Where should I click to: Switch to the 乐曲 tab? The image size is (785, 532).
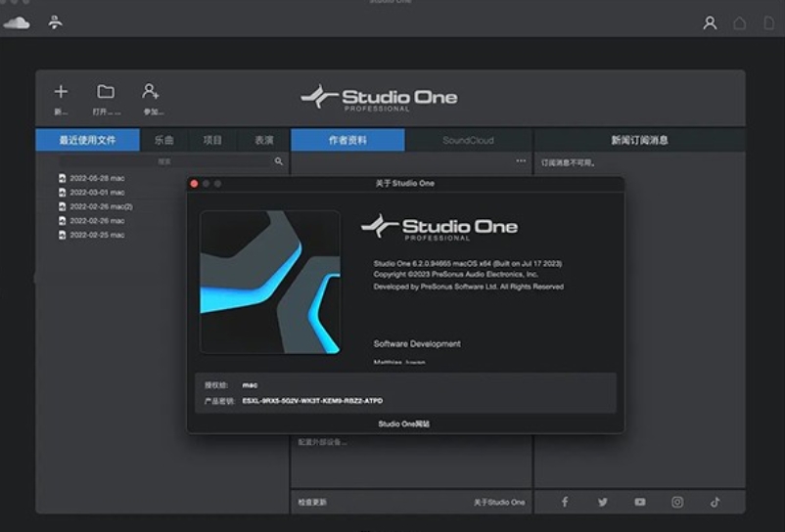click(164, 140)
